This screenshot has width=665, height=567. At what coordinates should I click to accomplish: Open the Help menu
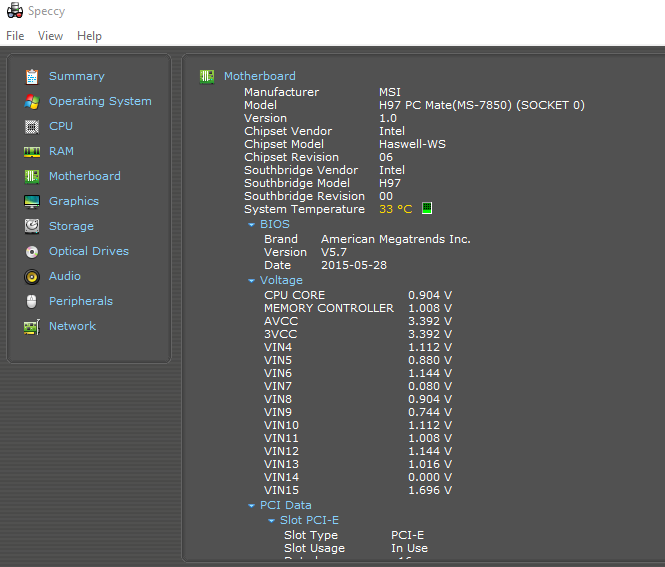tap(89, 36)
